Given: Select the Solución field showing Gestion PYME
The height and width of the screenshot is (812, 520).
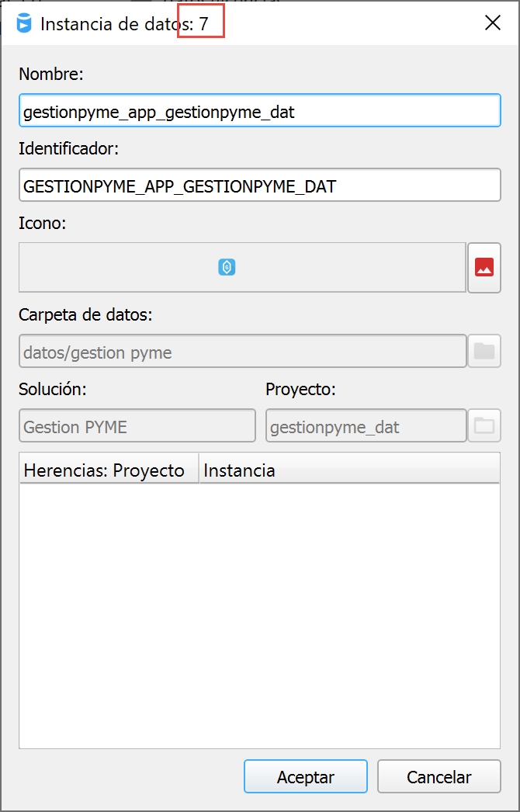Looking at the screenshot, I should pos(137,426).
